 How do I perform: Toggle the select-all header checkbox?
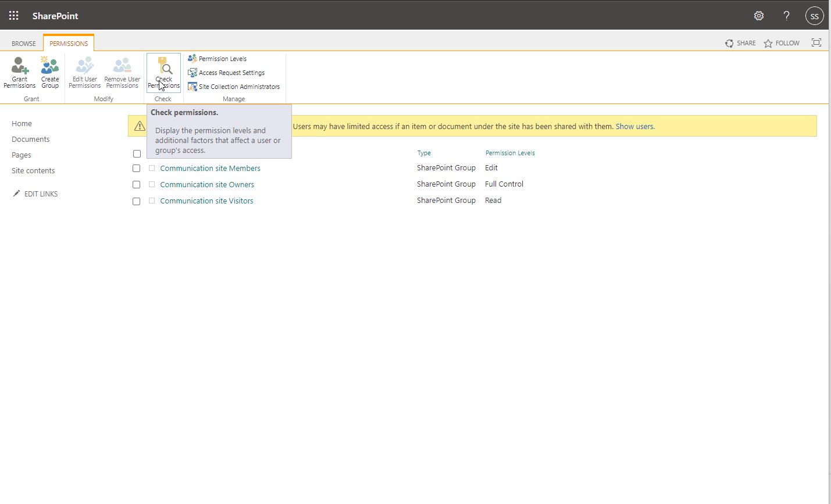(137, 154)
